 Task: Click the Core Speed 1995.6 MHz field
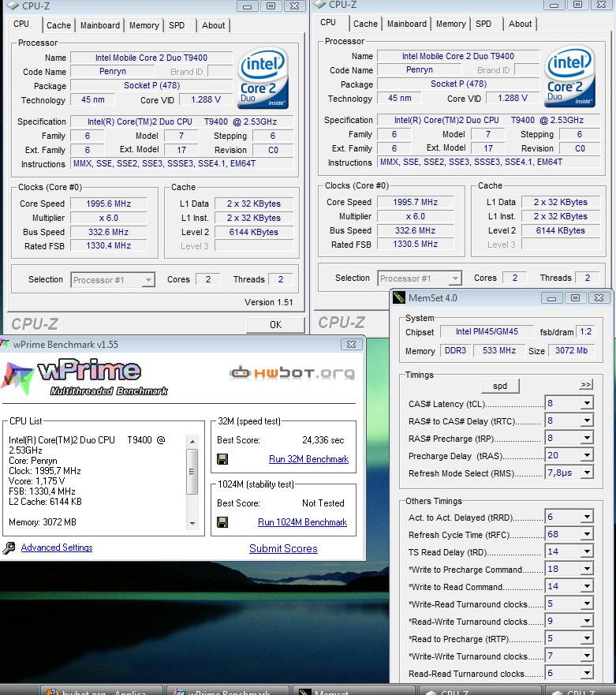click(x=108, y=204)
